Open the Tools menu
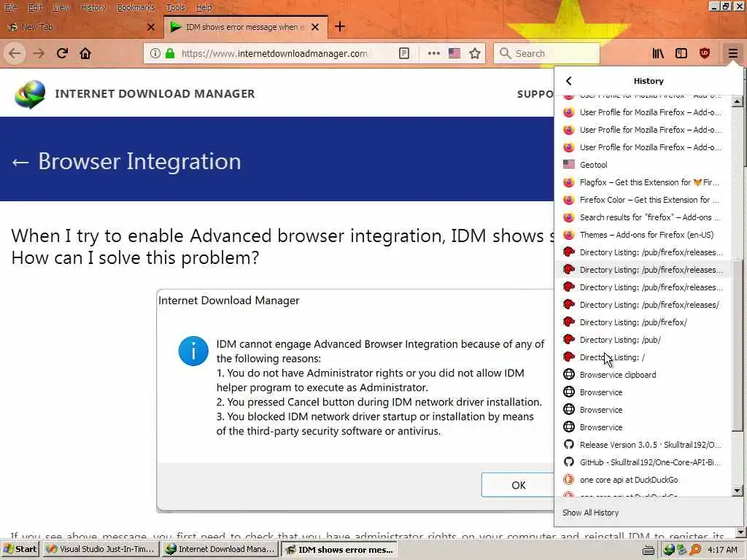 coord(176,7)
